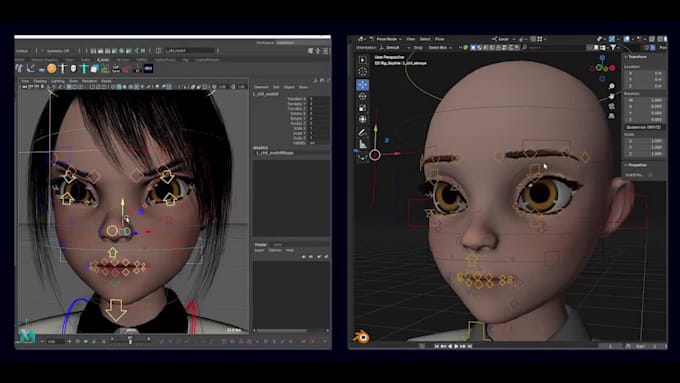
Task: Toggle camera view icon in Blender viewport
Action: tap(611, 106)
